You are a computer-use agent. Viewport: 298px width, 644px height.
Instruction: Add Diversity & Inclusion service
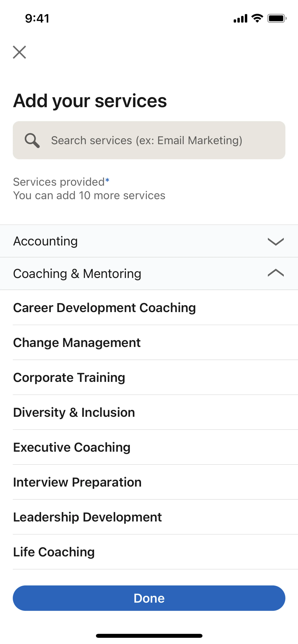click(74, 413)
